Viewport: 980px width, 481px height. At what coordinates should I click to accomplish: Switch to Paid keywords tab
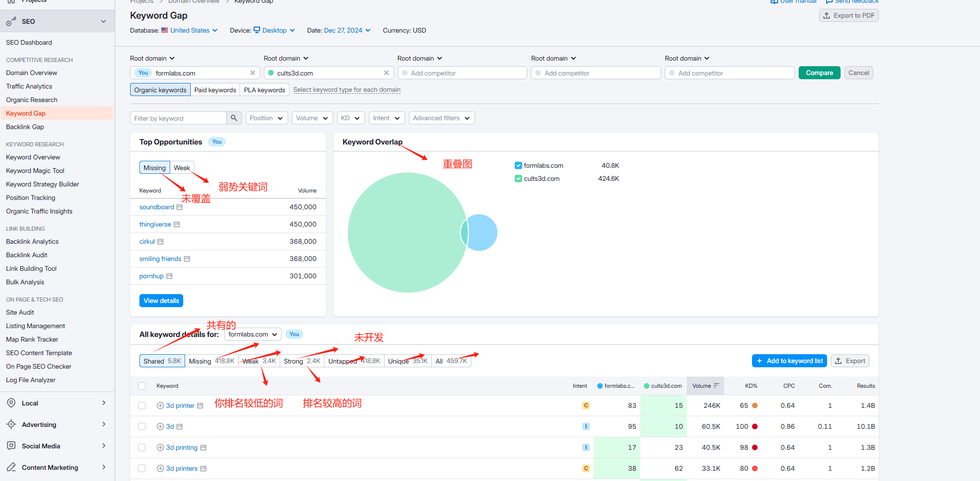(x=215, y=90)
